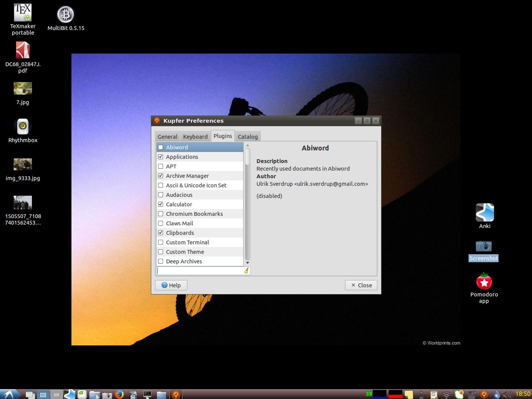Open the chat tray icon with badge 2
Viewport: 532px width, 399px height.
[x=459, y=394]
